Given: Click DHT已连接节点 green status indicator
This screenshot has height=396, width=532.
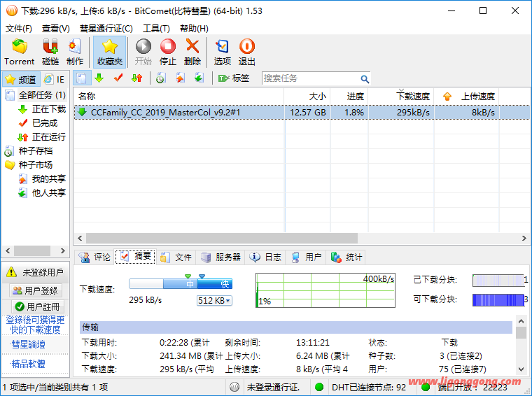Looking at the screenshot, I should pos(319,387).
